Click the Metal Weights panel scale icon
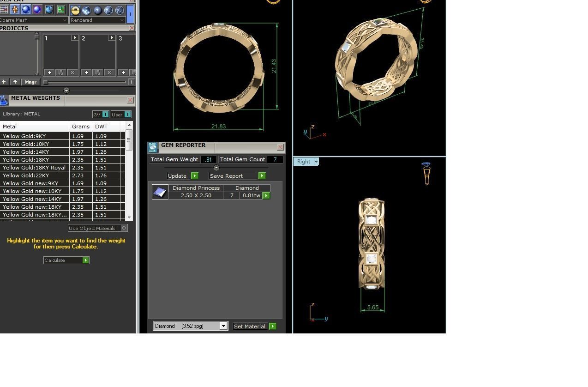 click(x=4, y=100)
